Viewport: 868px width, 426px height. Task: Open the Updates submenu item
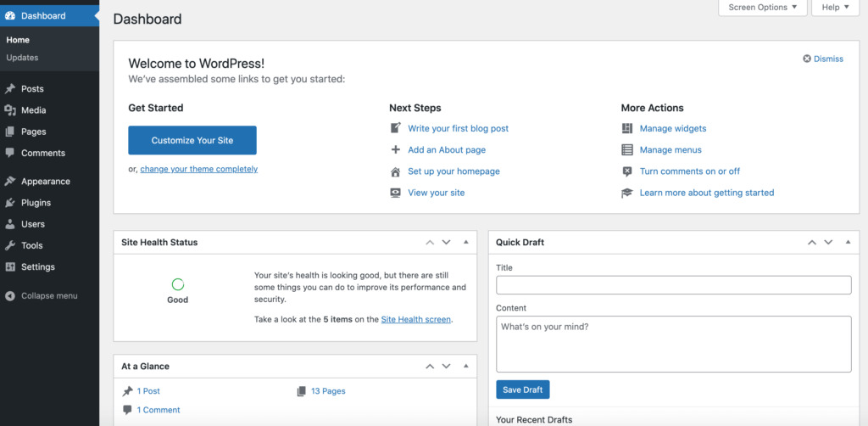coord(22,58)
